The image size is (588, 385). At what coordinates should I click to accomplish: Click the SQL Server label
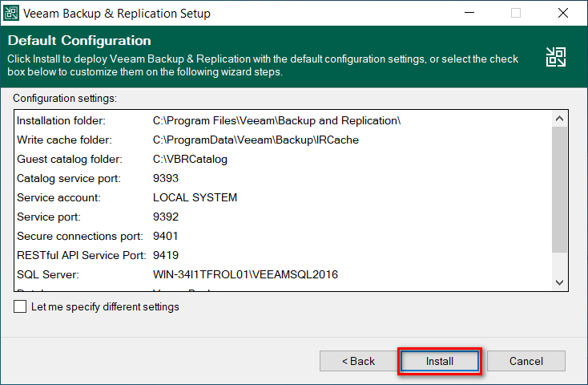(48, 274)
